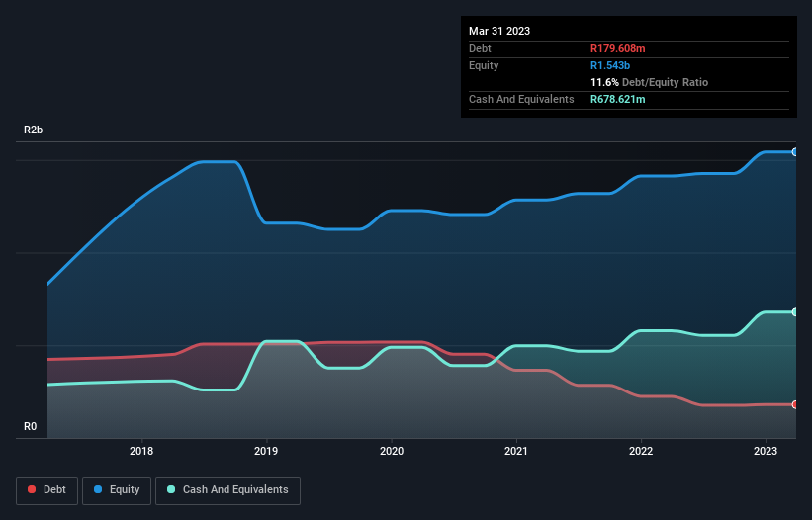Screen dimensions: 812x520
Task: Select the 2022 label on the time axis
Action: 641,451
